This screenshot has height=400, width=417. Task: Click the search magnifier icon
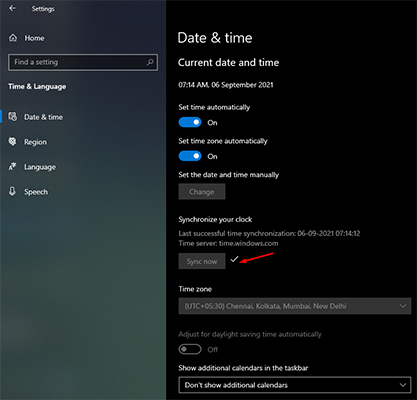click(x=150, y=62)
